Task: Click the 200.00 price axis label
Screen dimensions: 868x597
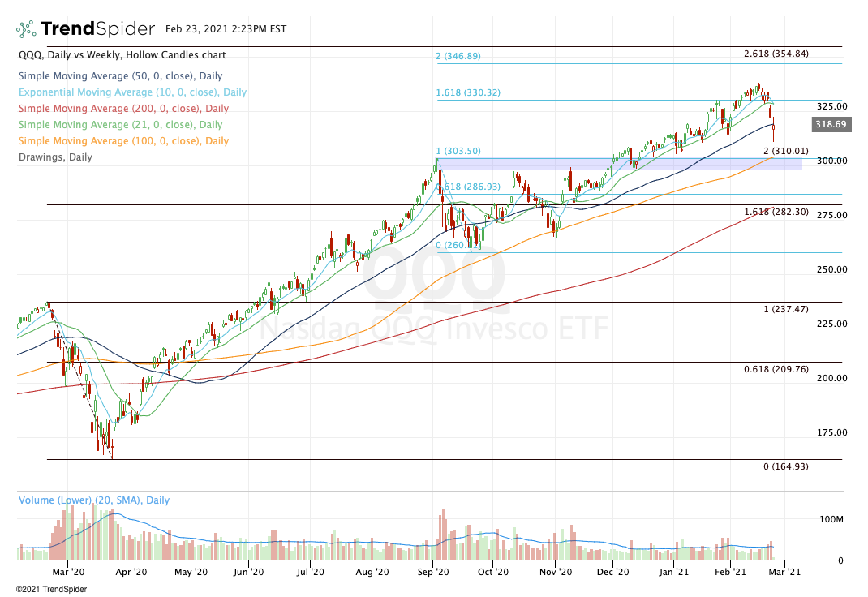Action: (832, 378)
